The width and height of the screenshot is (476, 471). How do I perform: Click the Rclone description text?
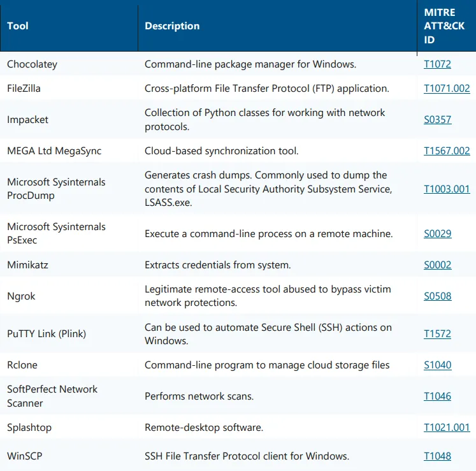click(267, 365)
